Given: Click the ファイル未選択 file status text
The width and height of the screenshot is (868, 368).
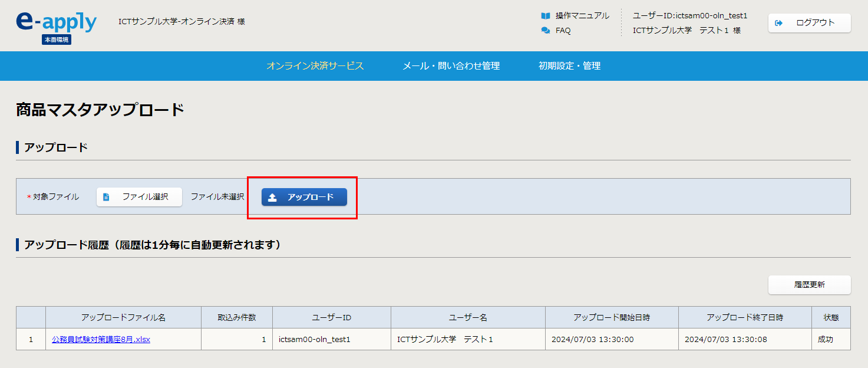Looking at the screenshot, I should [x=217, y=197].
